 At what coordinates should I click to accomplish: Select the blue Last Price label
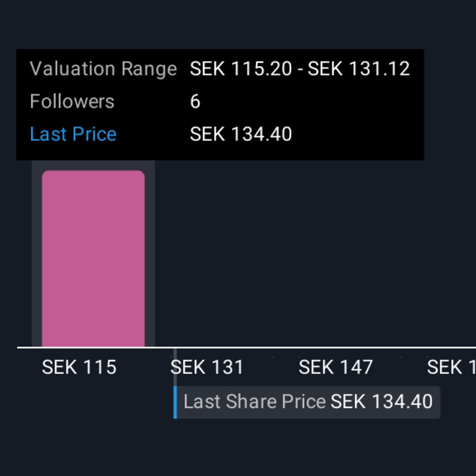(73, 134)
